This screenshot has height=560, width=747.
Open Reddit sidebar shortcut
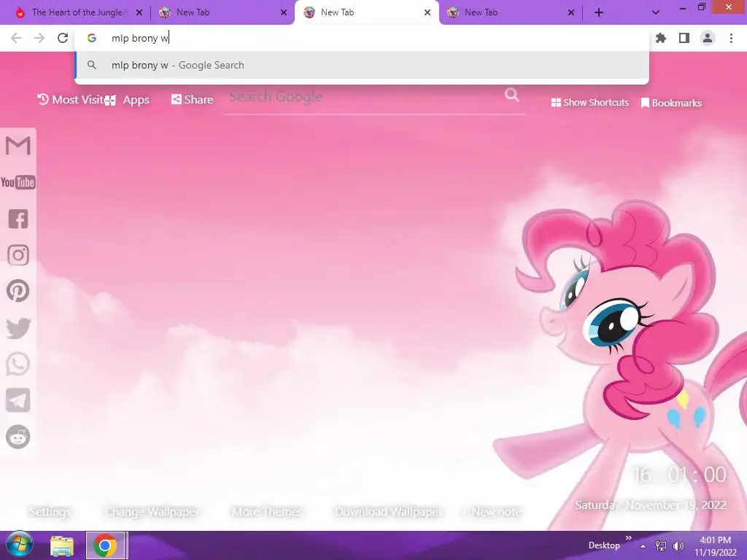pos(18,437)
